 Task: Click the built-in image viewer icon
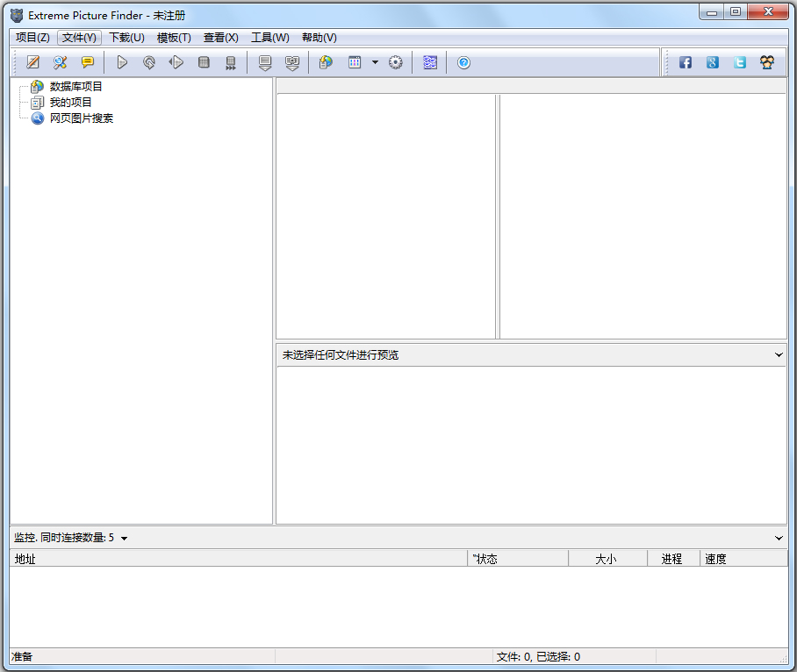(429, 62)
